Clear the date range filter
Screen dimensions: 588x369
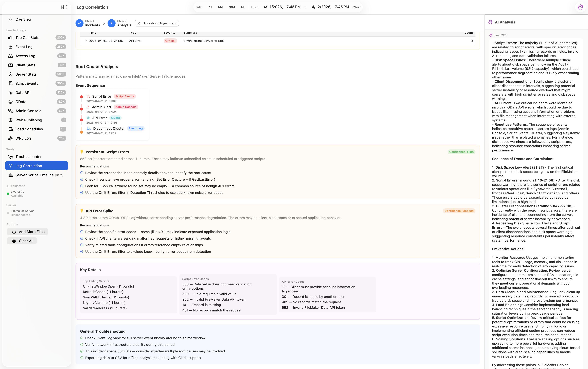[356, 7]
